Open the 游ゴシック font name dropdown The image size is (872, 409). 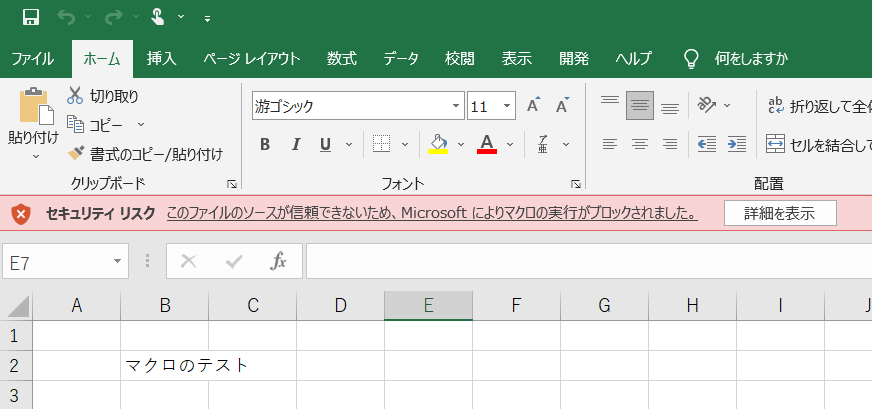455,106
